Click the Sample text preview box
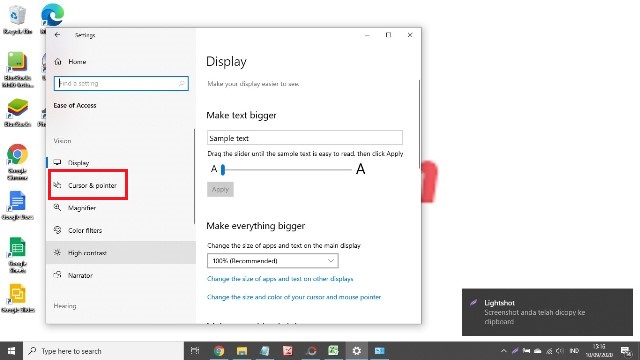 [304, 138]
